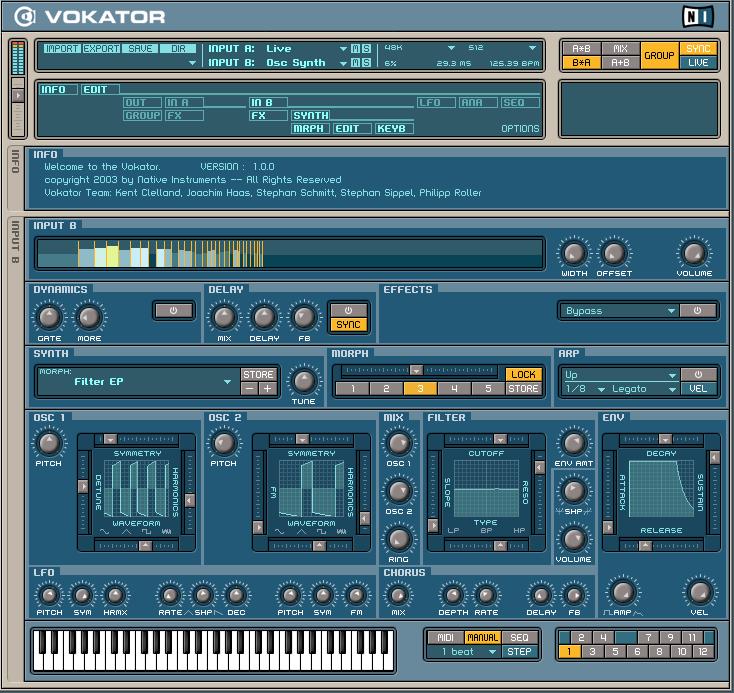734x693 pixels.
Task: Open the KEYB tab
Action: coord(394,129)
